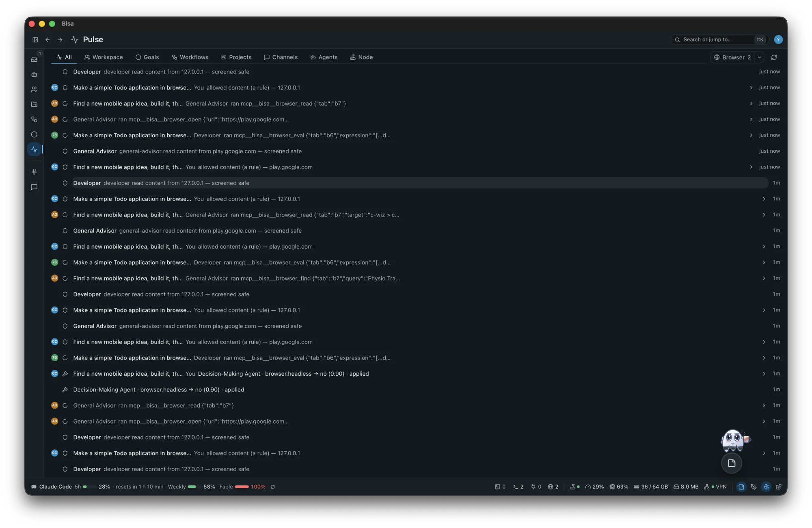
Task: Click the 36 / 64 GB memory indicator
Action: (x=651, y=487)
